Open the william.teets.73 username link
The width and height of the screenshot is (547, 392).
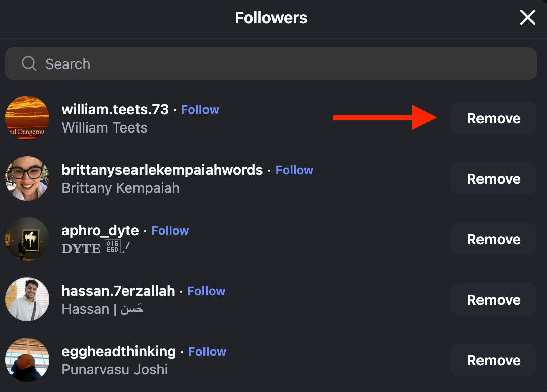click(115, 110)
